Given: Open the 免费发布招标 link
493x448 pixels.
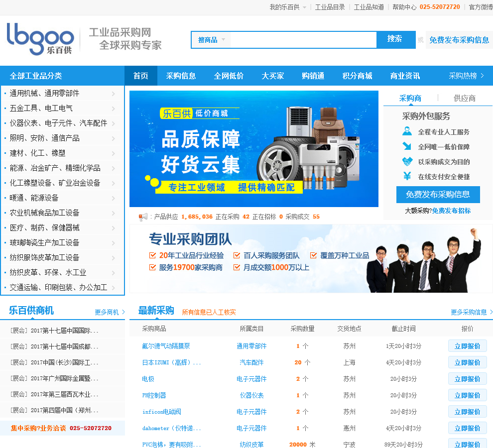Looking at the screenshot, I should click(x=451, y=211).
